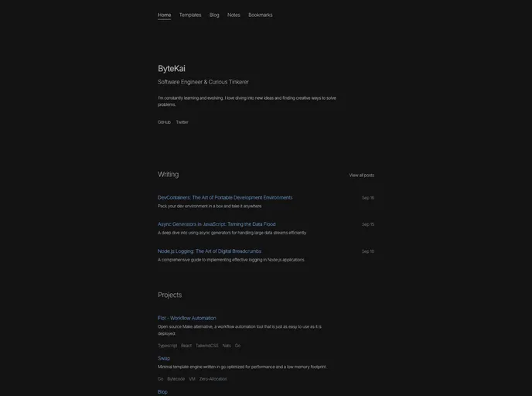Open the Node.js Logging post
Viewport: 532px width, 396px height.
click(x=210, y=251)
